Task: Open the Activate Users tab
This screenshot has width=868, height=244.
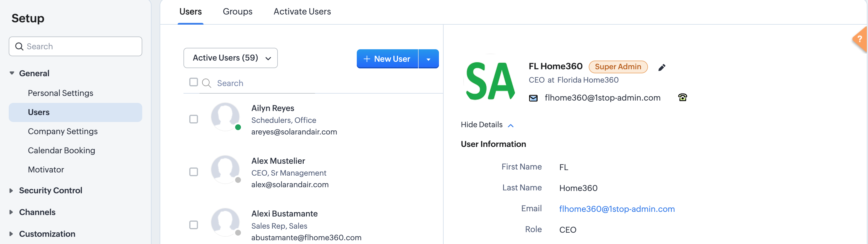Action: coord(302,12)
